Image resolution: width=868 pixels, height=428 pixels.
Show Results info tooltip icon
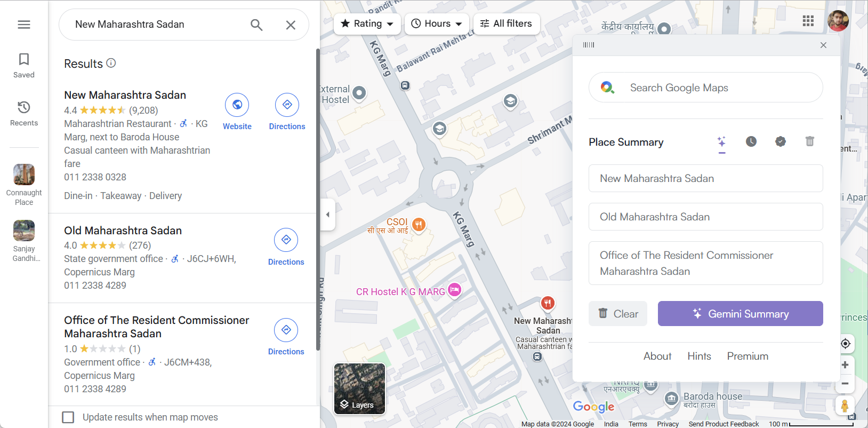point(111,63)
